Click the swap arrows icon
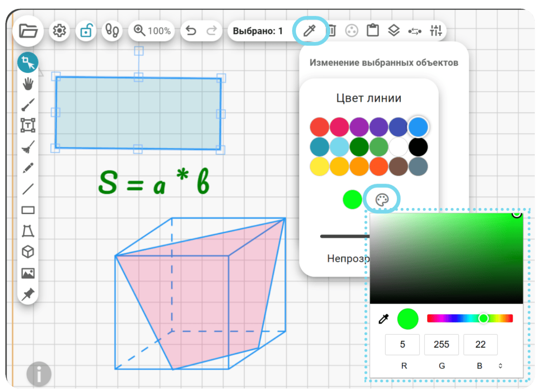The image size is (543, 392). click(x=415, y=31)
